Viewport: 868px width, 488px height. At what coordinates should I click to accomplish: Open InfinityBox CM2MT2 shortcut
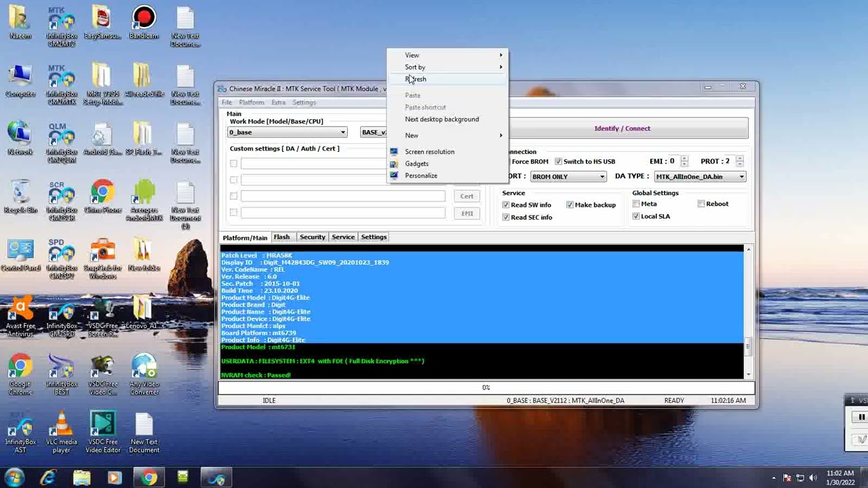click(62, 27)
